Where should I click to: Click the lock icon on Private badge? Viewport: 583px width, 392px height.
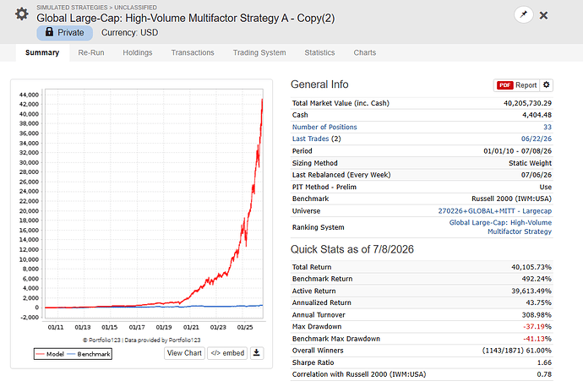[x=49, y=32]
